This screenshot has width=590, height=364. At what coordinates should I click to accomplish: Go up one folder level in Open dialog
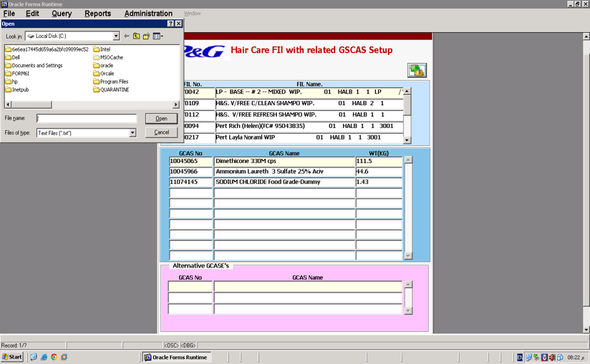(x=136, y=36)
